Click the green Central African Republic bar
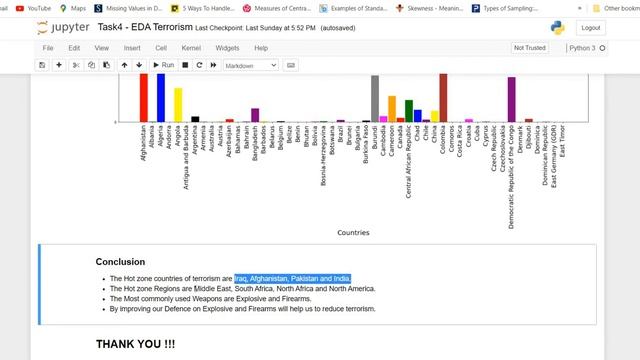Image resolution: width=640 pixels, height=360 pixels. coord(409,111)
